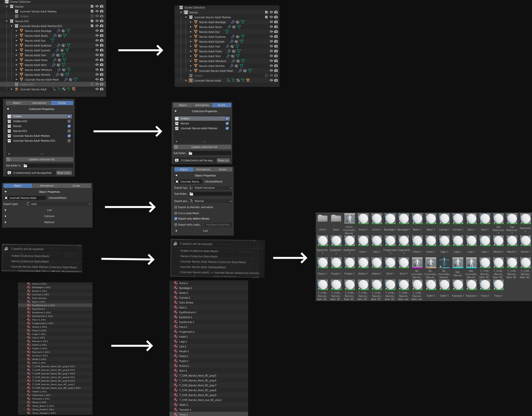Click the Show collections button
Viewport: 532px width, 416px height.
[x=64, y=173]
